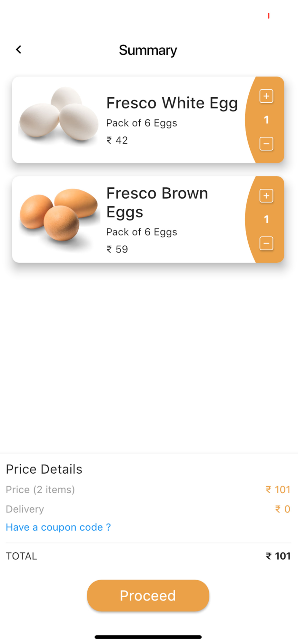Tap the brown eggs product image
The height and width of the screenshot is (644, 298).
click(59, 215)
